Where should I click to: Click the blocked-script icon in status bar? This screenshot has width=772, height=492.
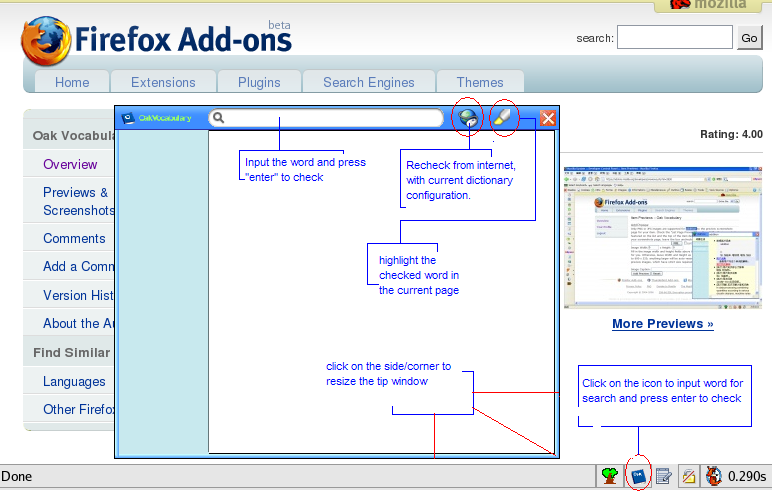689,476
